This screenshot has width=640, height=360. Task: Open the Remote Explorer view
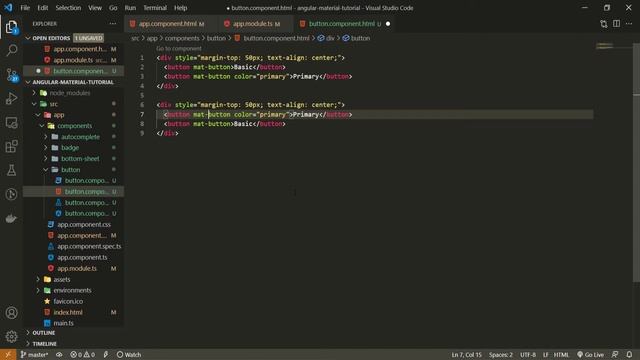coord(11,122)
